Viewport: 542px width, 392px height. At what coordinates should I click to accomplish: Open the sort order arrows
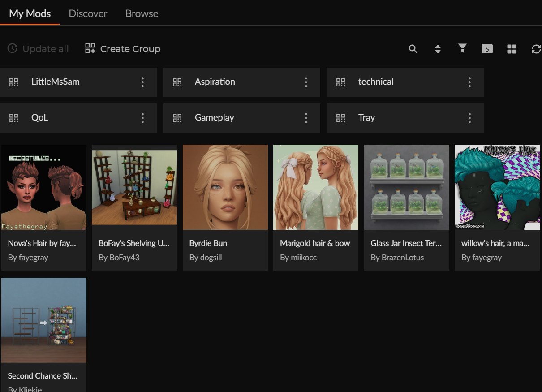pyautogui.click(x=438, y=49)
